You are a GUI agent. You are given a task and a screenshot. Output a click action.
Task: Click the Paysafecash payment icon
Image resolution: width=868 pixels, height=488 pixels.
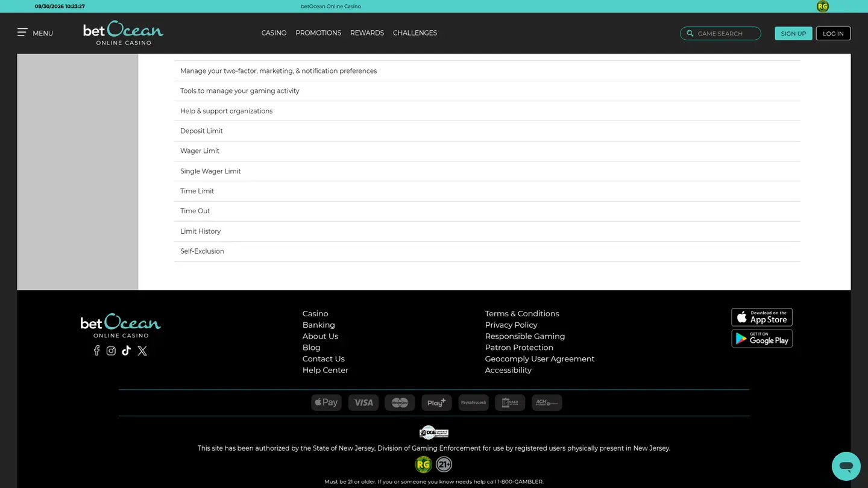pyautogui.click(x=473, y=402)
